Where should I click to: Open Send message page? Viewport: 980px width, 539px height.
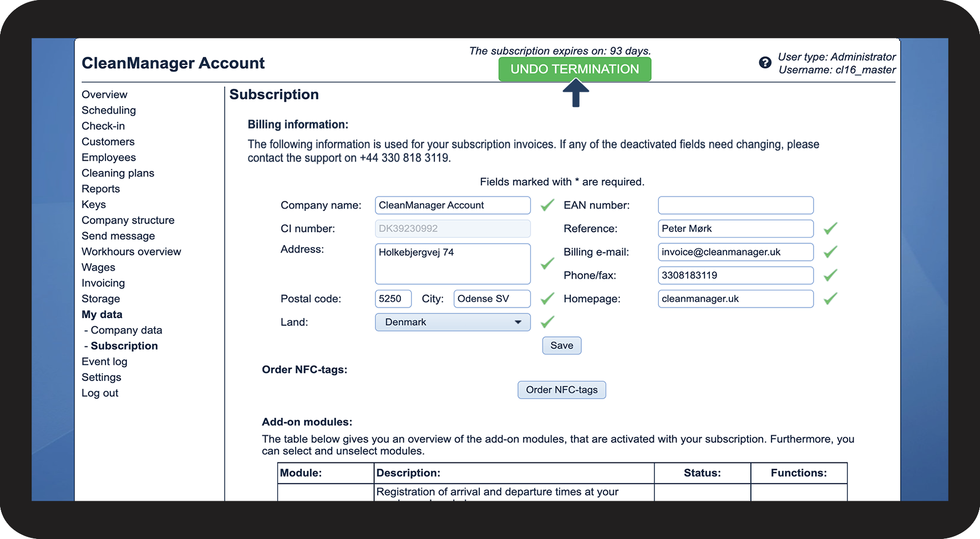pos(118,236)
